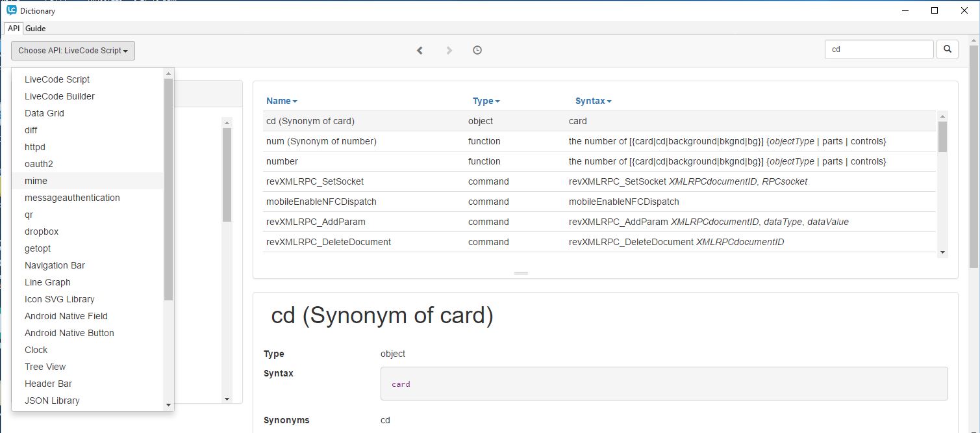Click the down arrow of results table scrollbar
980x433 pixels.
[942, 252]
